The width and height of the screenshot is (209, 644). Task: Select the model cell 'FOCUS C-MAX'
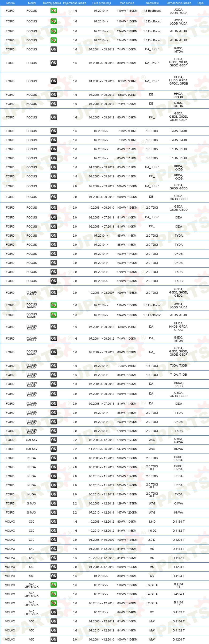[x=32, y=293]
